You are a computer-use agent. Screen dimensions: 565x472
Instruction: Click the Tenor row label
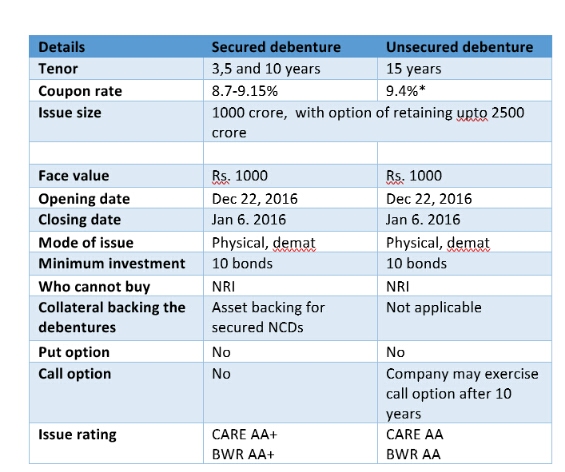[x=58, y=69]
